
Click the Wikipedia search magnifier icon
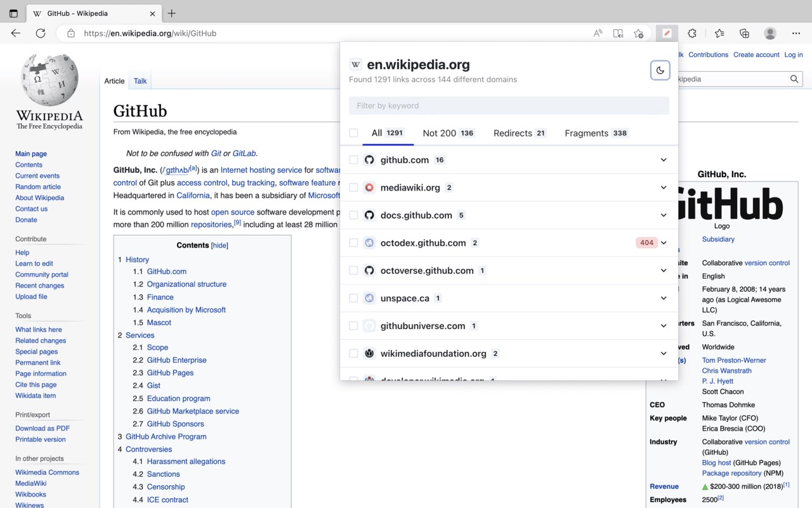(794, 79)
